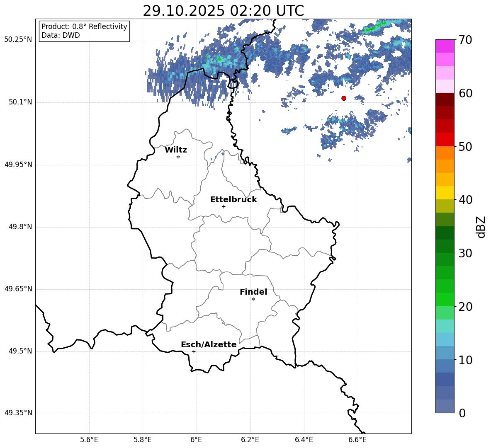Click the Product: 0.8° Reflectivity text
491x448 pixels.
point(84,27)
